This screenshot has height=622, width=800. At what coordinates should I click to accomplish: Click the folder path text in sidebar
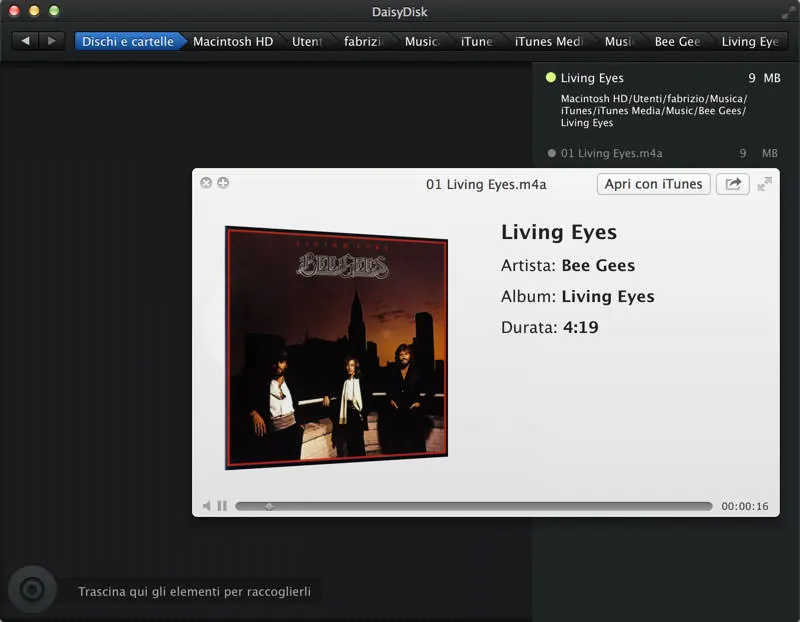point(654,111)
